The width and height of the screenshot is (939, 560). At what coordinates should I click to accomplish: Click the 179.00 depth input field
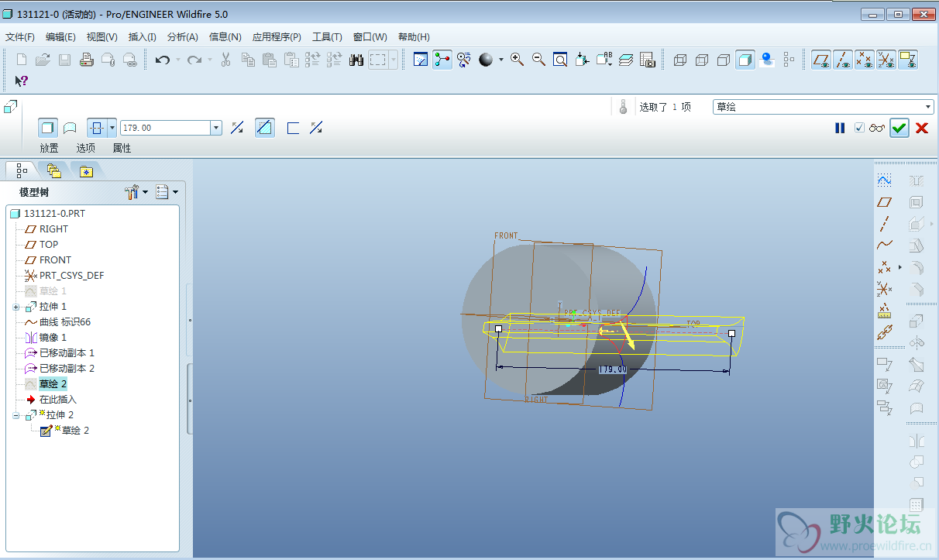click(x=165, y=128)
